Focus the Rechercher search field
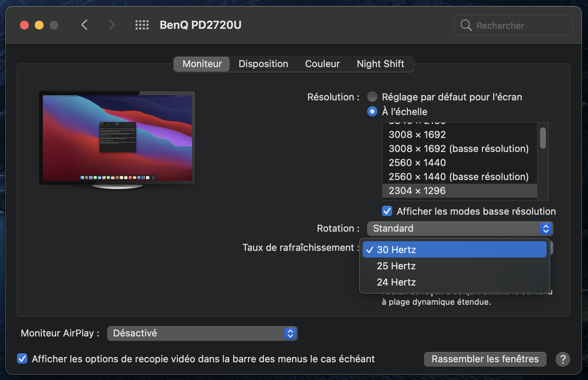The width and height of the screenshot is (588, 380). tap(513, 25)
